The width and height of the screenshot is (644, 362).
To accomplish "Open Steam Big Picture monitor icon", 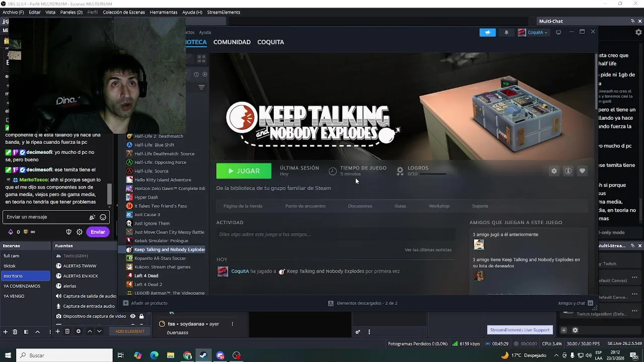I will 558,32.
